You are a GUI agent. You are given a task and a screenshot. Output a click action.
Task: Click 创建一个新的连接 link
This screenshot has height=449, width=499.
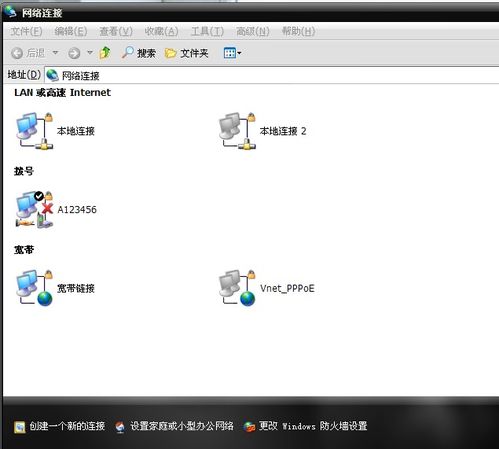click(67, 426)
